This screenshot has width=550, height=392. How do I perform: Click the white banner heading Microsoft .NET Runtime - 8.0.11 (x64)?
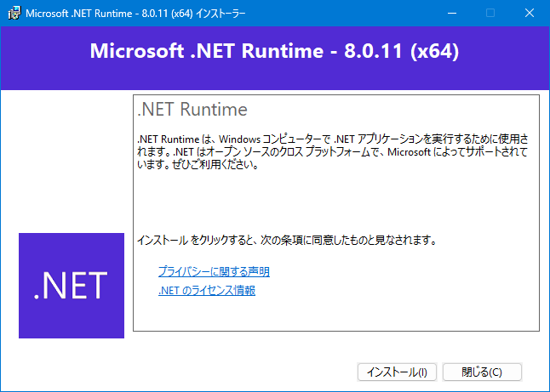(274, 51)
